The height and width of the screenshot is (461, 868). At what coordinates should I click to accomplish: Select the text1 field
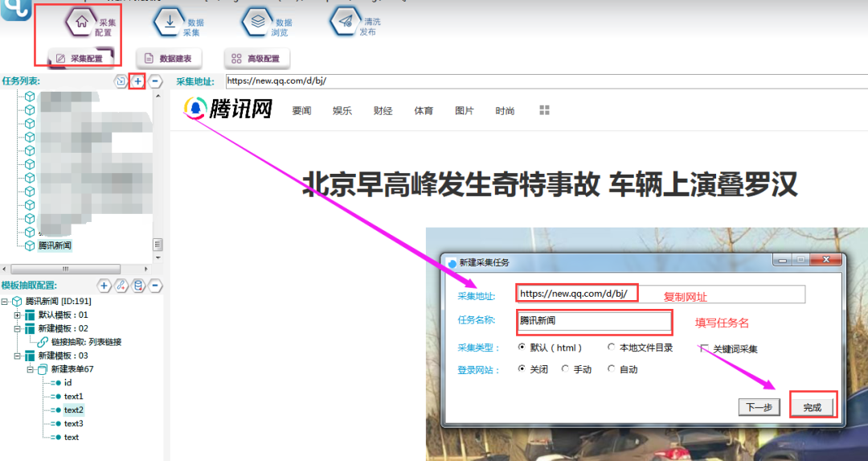pyautogui.click(x=73, y=396)
